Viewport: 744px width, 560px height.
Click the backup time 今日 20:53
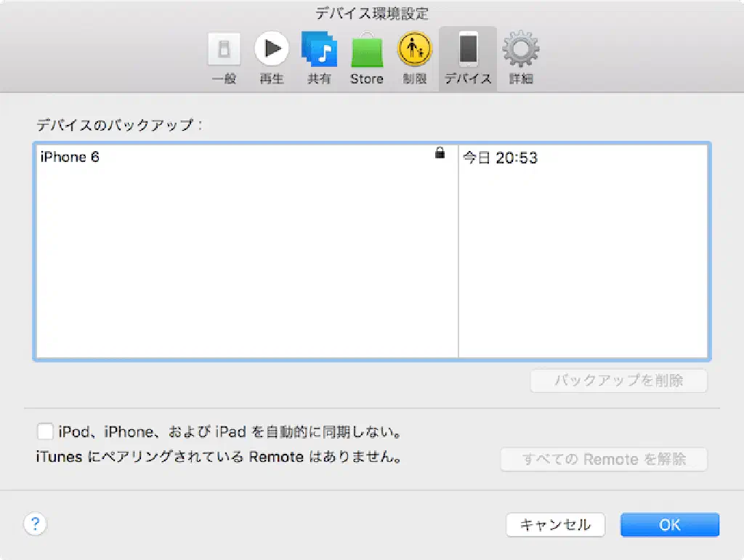[x=500, y=158]
